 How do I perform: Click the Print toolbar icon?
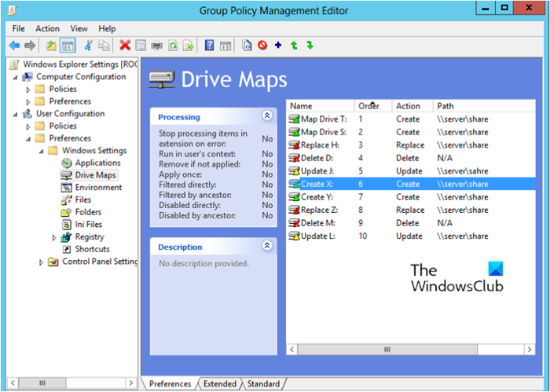click(x=156, y=46)
